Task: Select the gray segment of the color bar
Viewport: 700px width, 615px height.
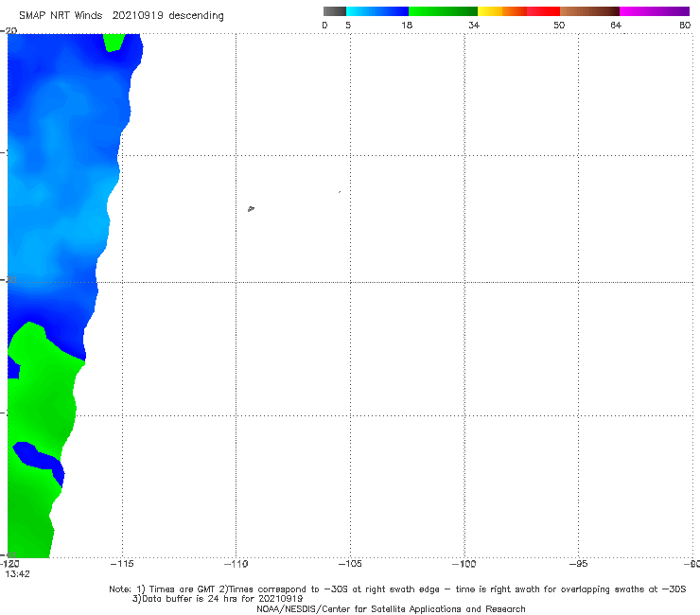Action: pyautogui.click(x=334, y=11)
